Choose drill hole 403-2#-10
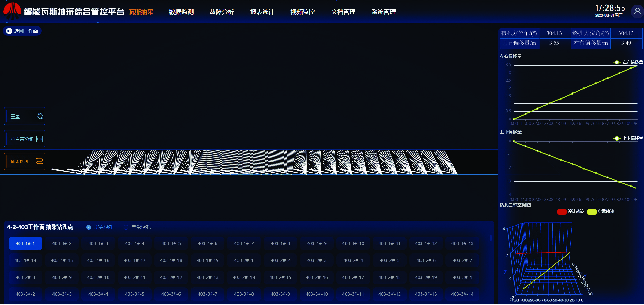 coord(98,277)
